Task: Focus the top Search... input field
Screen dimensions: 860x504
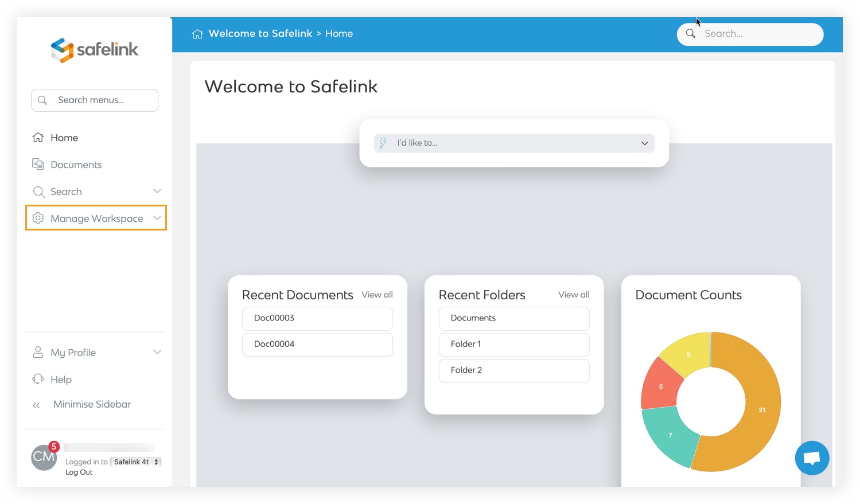Action: pyautogui.click(x=750, y=34)
